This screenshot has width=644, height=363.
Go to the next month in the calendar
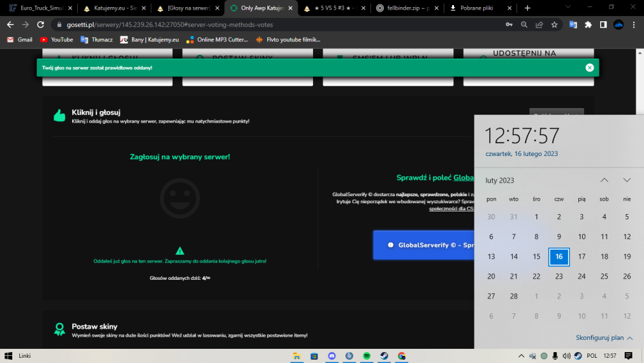[x=627, y=180]
